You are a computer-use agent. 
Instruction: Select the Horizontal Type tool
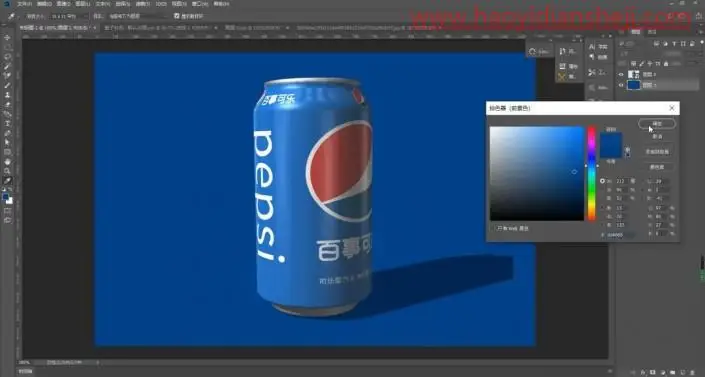click(7, 123)
